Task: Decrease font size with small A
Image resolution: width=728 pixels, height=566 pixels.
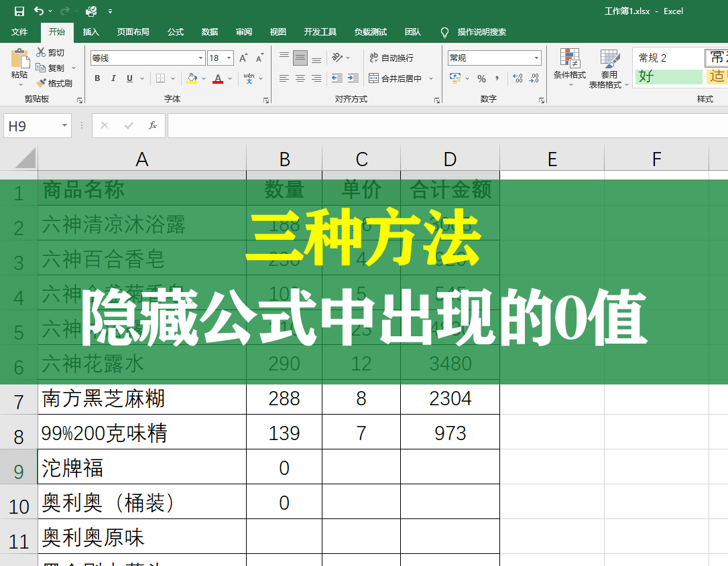Action: click(259, 58)
